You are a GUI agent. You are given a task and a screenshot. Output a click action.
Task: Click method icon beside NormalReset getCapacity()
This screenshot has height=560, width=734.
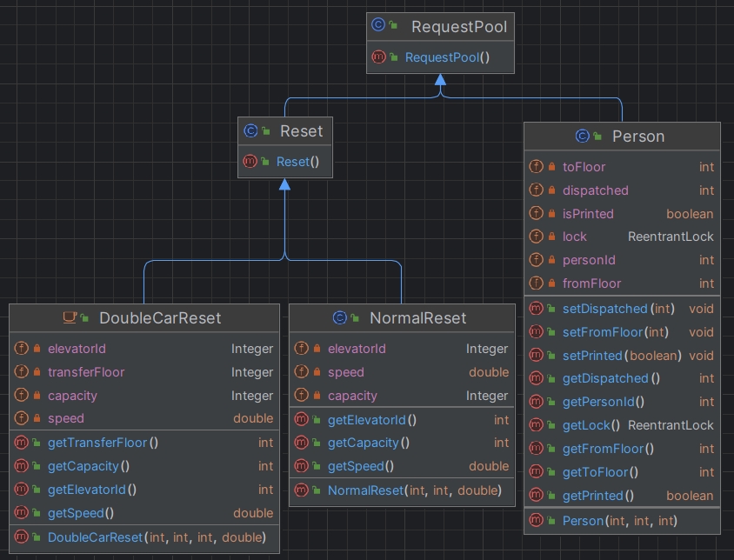pos(301,443)
